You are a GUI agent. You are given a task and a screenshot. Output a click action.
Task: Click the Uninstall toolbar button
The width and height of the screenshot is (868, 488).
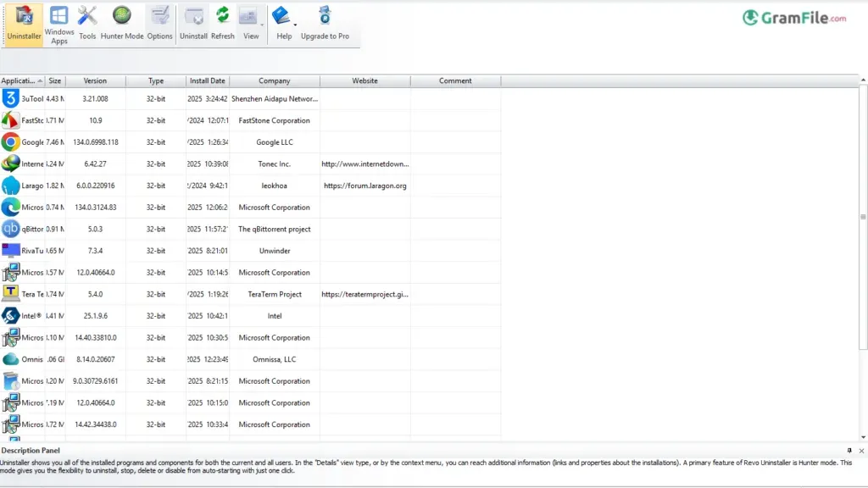194,25
